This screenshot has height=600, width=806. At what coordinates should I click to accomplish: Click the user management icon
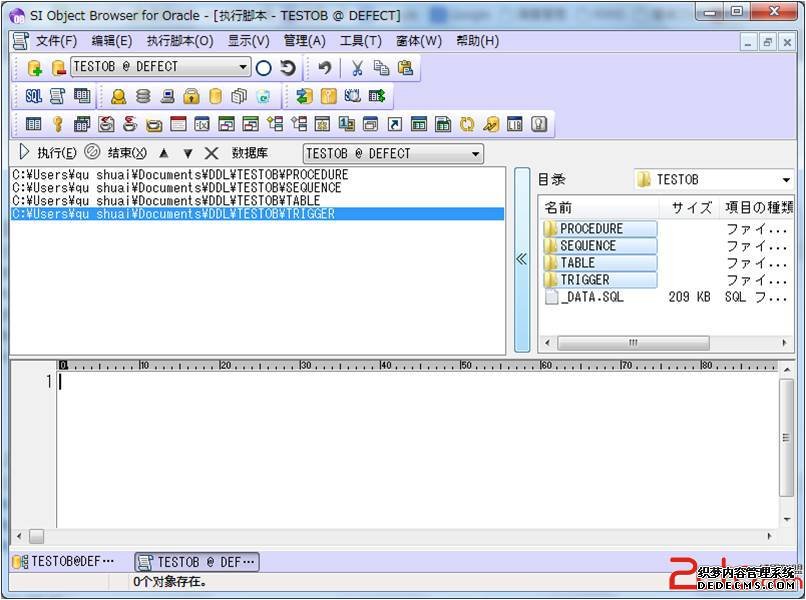[x=119, y=96]
